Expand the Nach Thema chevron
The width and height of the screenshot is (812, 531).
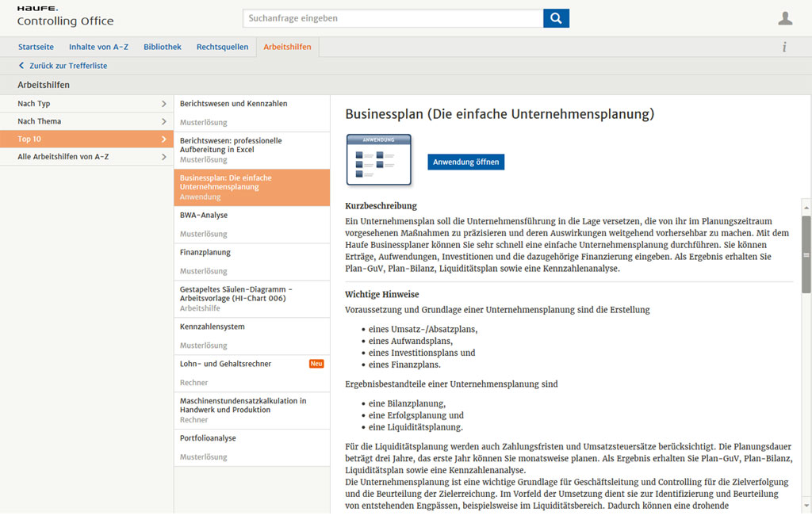pyautogui.click(x=163, y=121)
